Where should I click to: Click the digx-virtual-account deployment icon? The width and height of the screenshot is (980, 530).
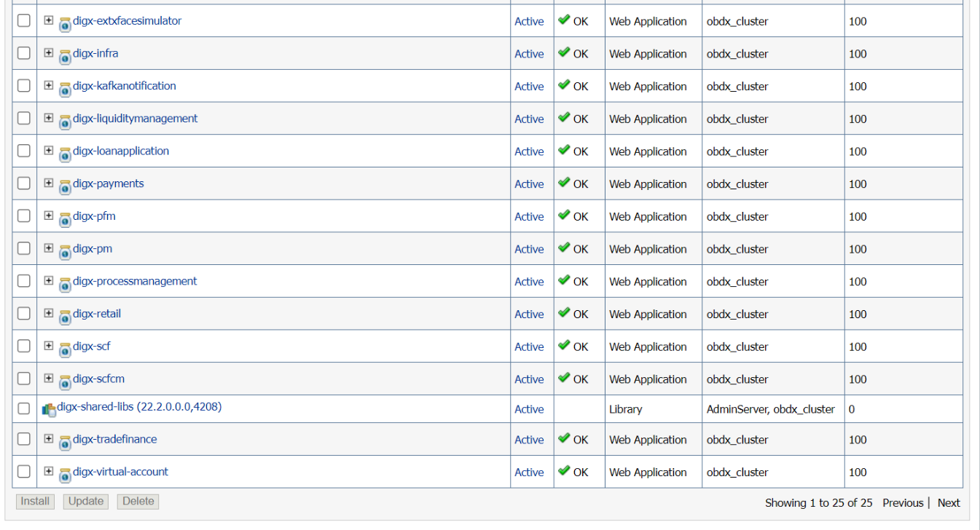65,475
